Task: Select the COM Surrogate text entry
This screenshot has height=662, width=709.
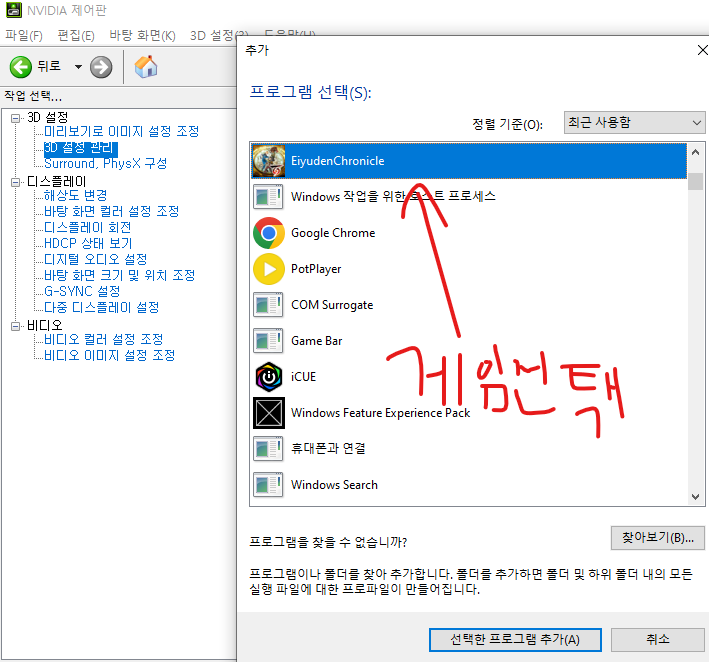Action: 332,305
